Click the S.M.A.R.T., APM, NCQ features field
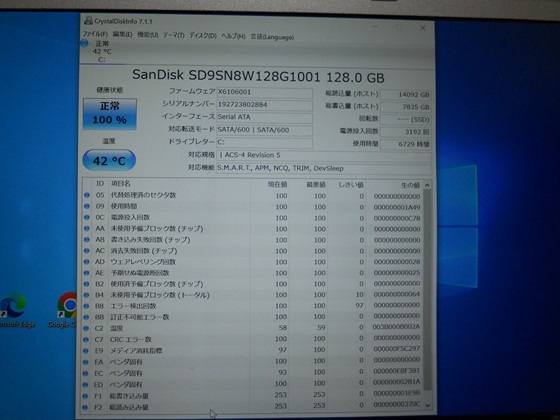This screenshot has height=420, width=560. tap(324, 168)
